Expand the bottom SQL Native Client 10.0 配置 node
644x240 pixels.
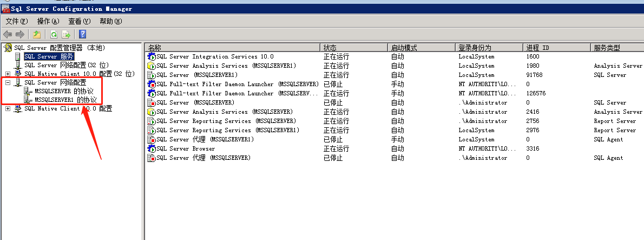pos(8,108)
